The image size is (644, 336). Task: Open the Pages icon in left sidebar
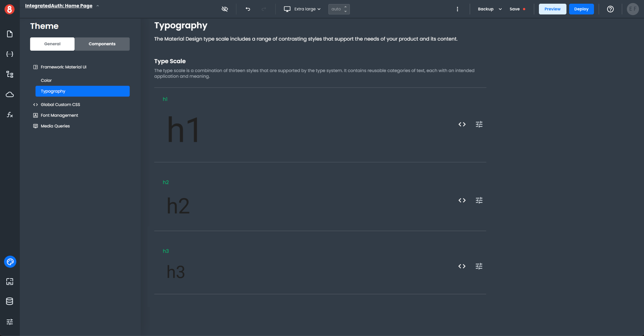click(10, 34)
